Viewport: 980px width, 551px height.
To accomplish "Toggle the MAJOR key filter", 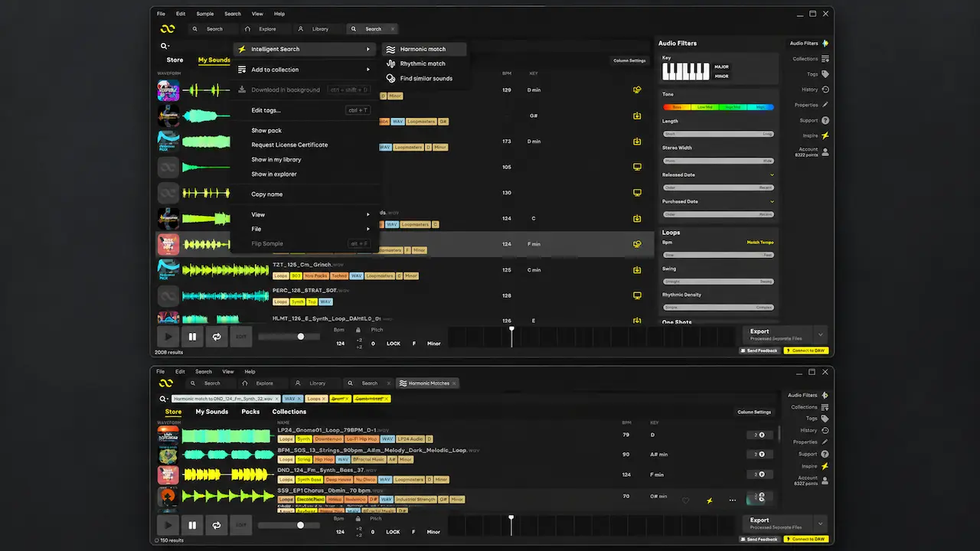I will coord(721,67).
